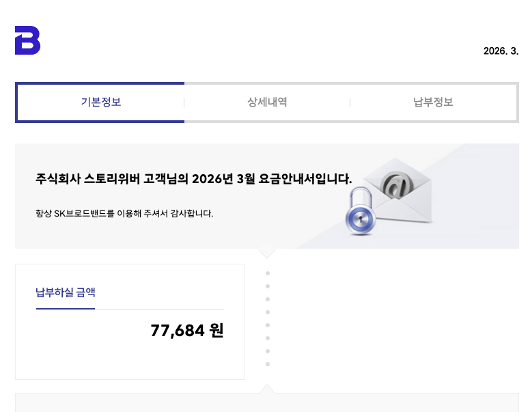The width and height of the screenshot is (532, 412).
Task: Click the gray panel at the bottom
Action: pos(267,403)
